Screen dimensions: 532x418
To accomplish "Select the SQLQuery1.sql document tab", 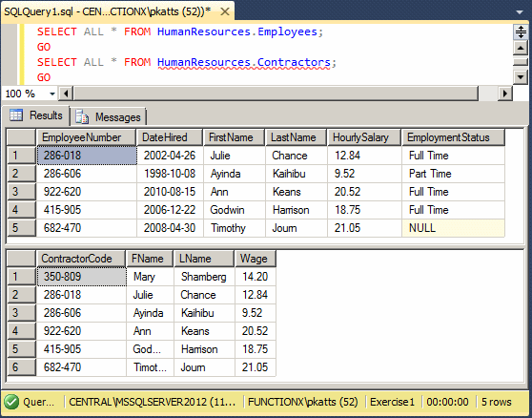I will 107,11.
